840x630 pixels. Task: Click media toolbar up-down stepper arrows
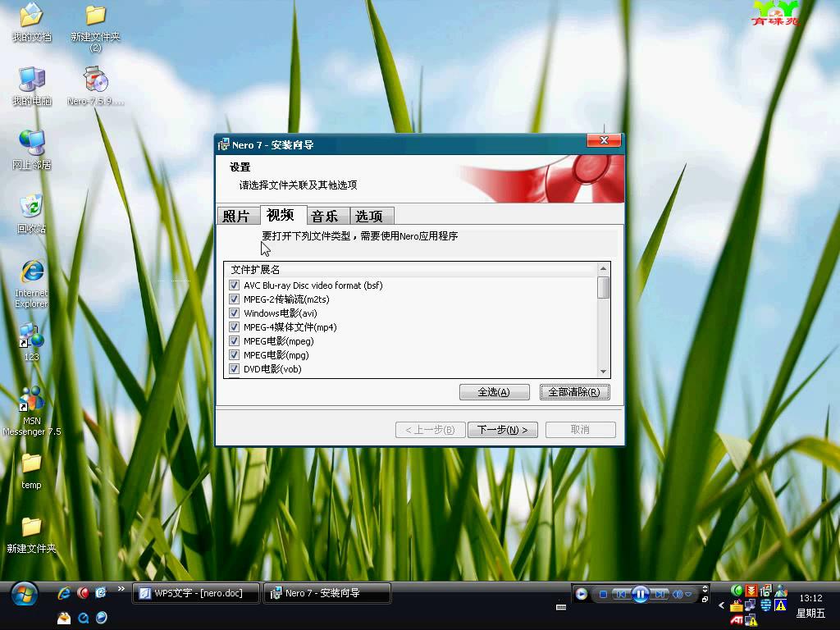click(705, 589)
